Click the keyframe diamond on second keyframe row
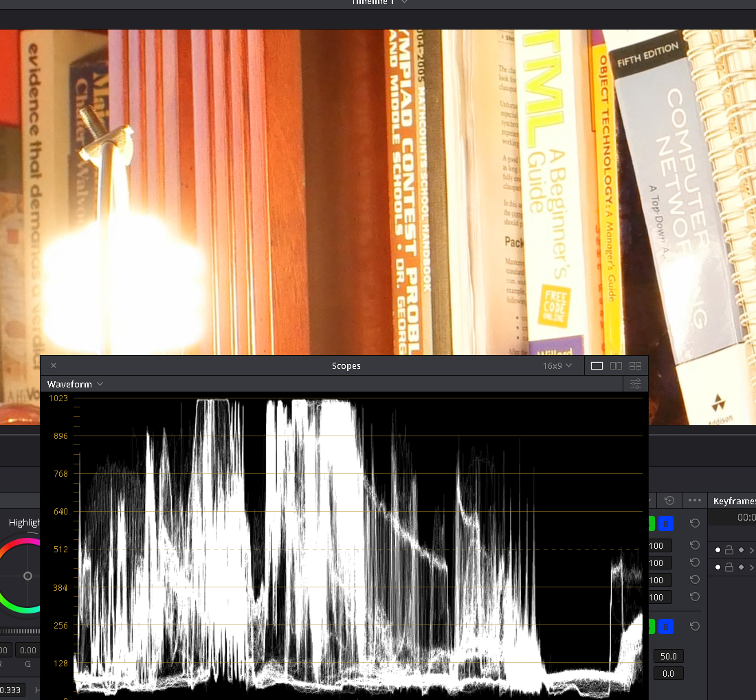 click(x=741, y=567)
